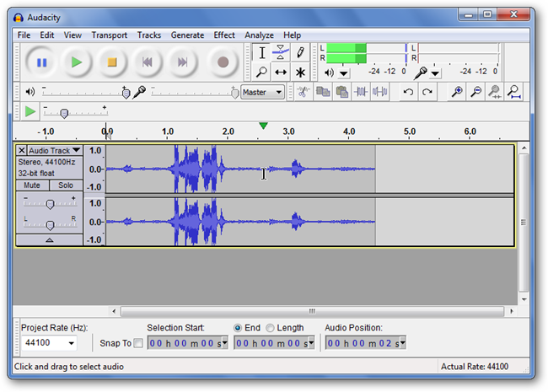Activate the Time Shift tool
548x392 pixels.
(x=281, y=72)
